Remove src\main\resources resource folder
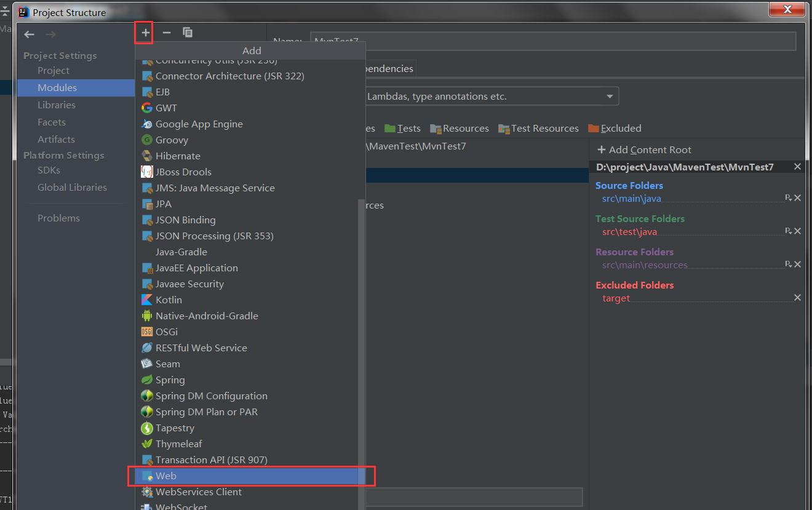 [x=797, y=265]
